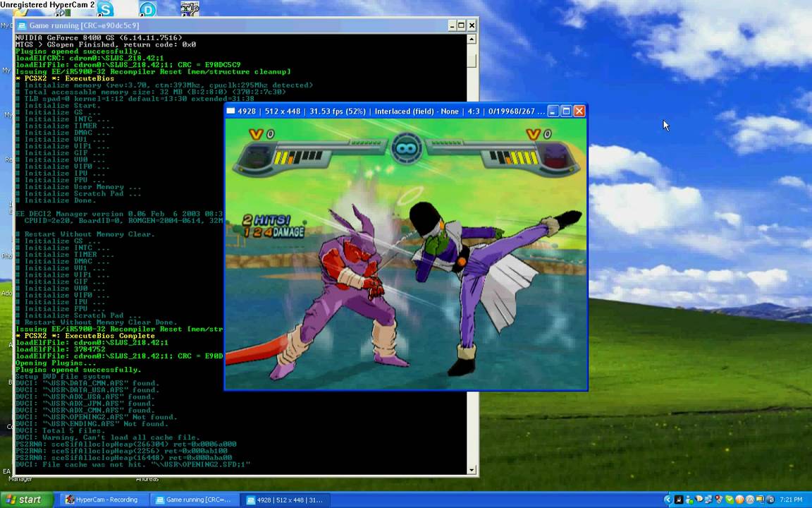Click the yellow monitor tray icon

point(760,500)
